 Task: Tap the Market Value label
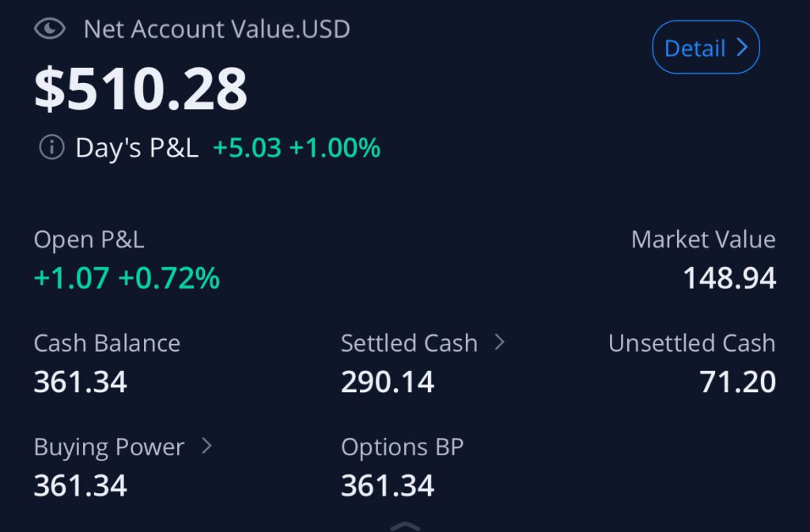[x=703, y=240]
